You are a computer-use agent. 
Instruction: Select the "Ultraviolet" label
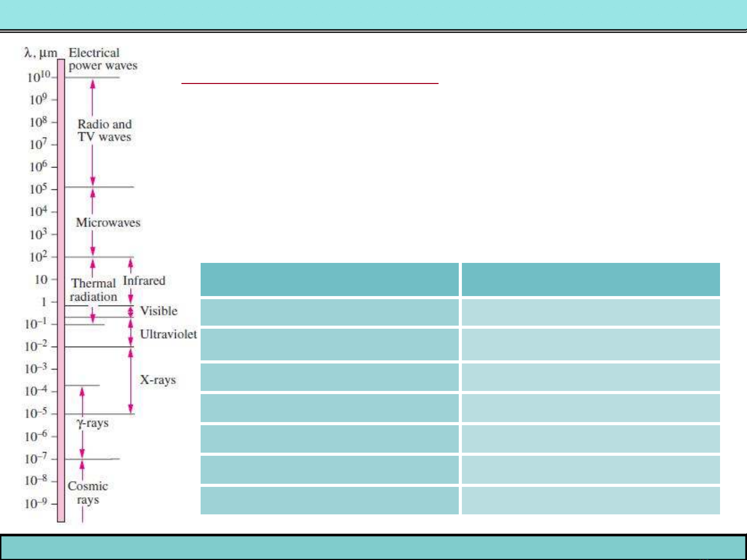click(168, 334)
